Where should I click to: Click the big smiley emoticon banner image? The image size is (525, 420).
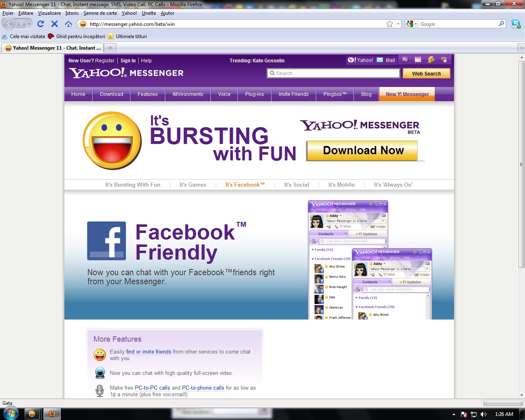(x=112, y=140)
